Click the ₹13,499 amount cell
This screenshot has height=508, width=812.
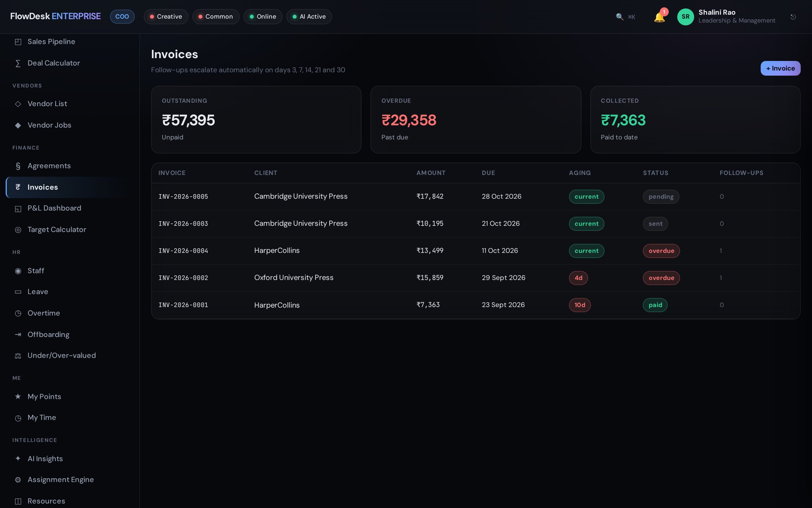430,251
